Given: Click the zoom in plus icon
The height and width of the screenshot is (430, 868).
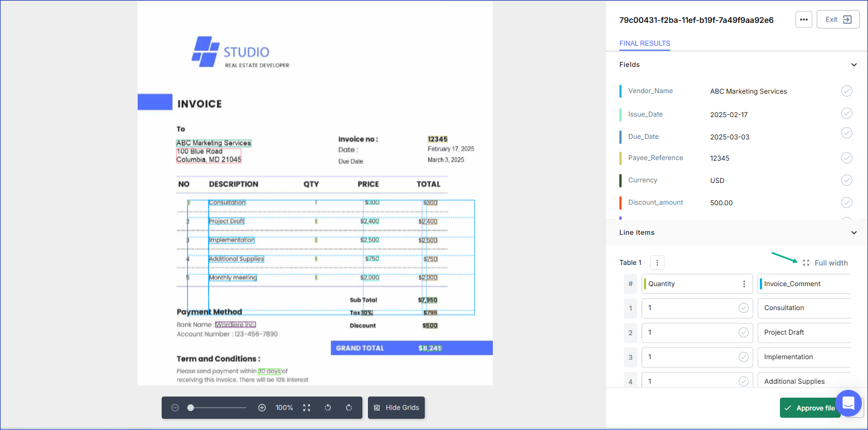Looking at the screenshot, I should pyautogui.click(x=262, y=408).
